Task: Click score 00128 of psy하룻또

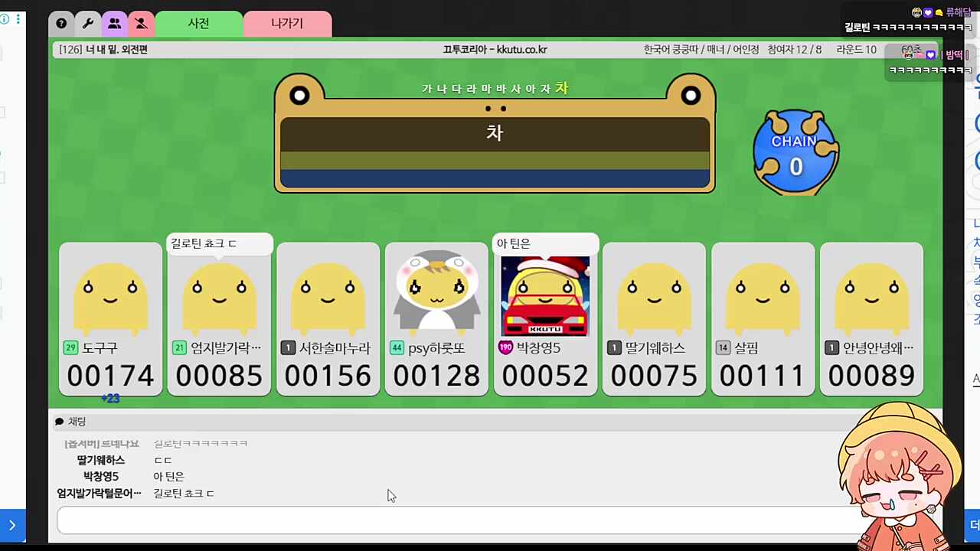Action: [436, 376]
